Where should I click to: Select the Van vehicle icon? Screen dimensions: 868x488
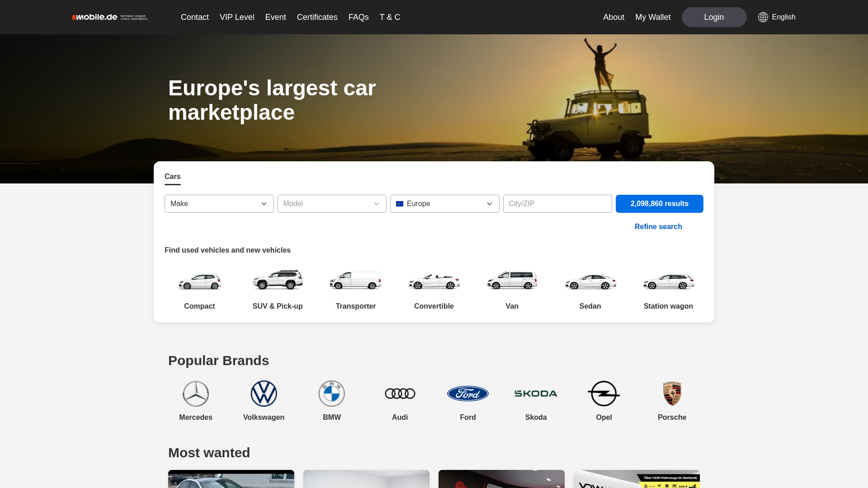(x=512, y=280)
